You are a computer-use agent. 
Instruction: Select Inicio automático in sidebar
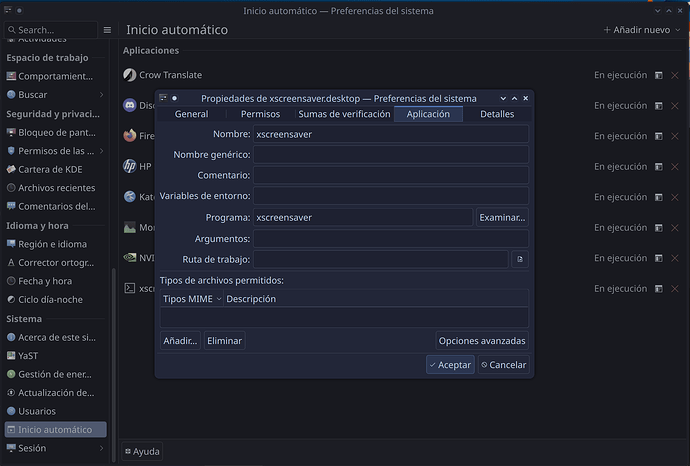click(55, 429)
